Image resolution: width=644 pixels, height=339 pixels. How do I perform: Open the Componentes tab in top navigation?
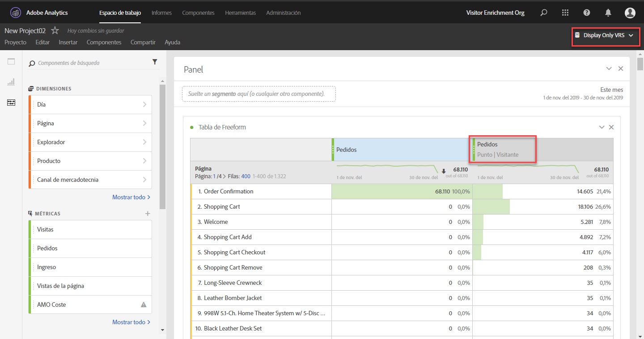point(198,13)
